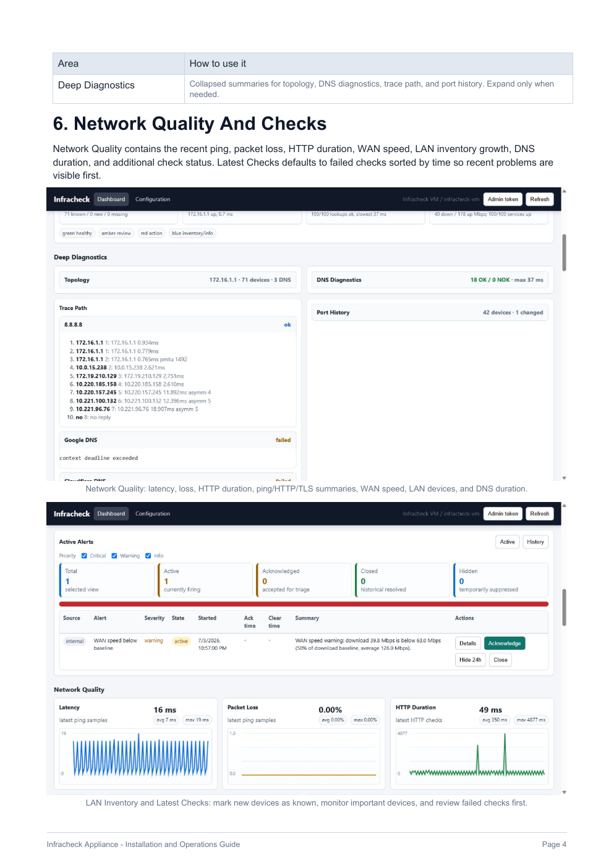Image resolution: width=614 pixels, height=868 pixels.
Task: Select the Hidden 'temporarily suppressed' card
Action: click(501, 580)
